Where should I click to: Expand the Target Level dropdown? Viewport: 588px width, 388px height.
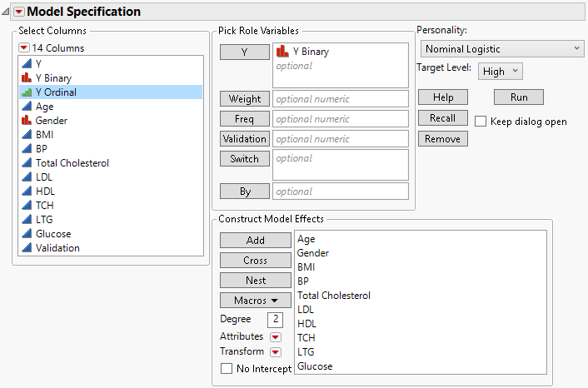click(501, 72)
